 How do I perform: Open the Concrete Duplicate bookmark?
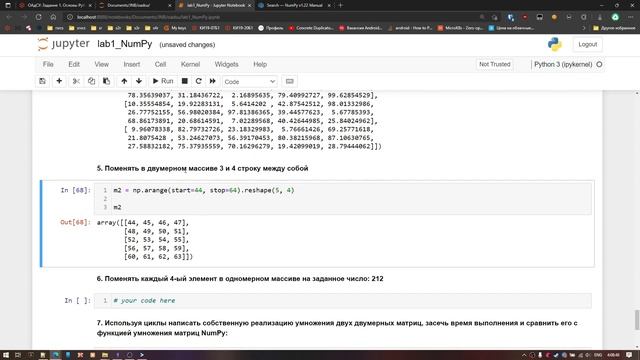click(311, 28)
